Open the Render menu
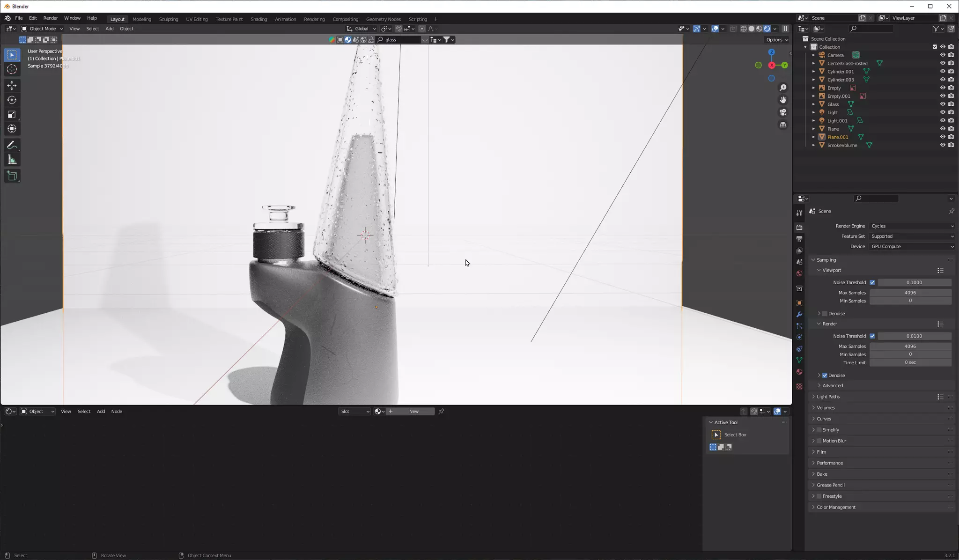The width and height of the screenshot is (959, 560). point(51,18)
